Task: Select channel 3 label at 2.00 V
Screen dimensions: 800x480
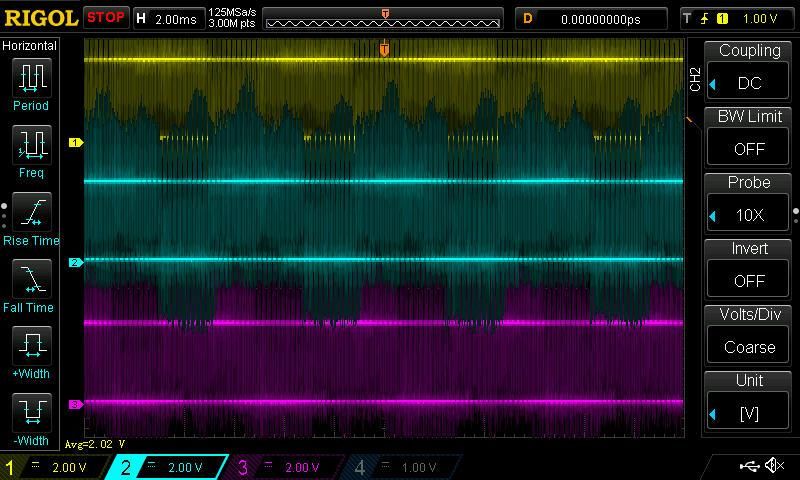Action: tap(284, 467)
